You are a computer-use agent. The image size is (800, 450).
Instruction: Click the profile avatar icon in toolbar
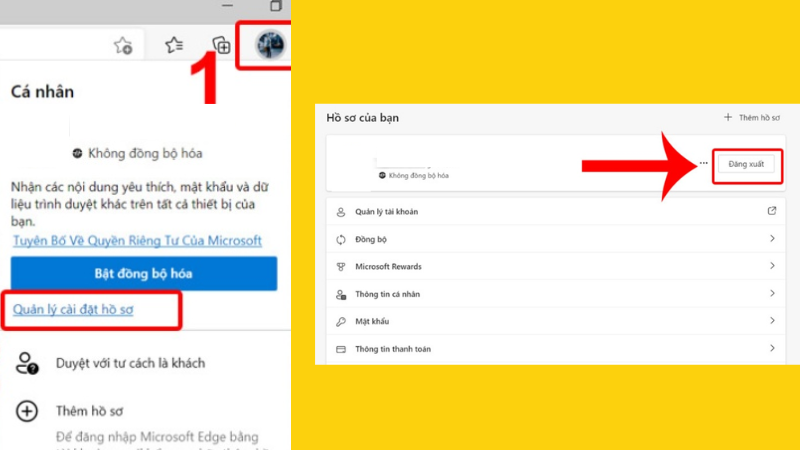270,44
